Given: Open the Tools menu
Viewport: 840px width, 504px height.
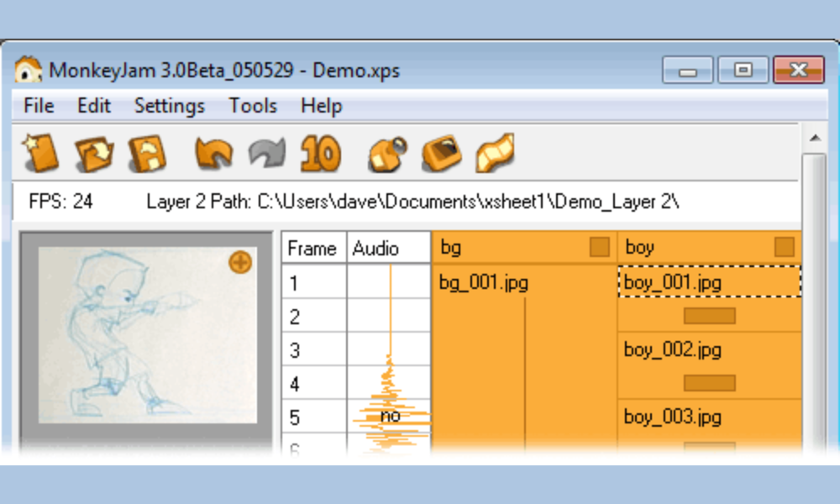Looking at the screenshot, I should [x=253, y=106].
